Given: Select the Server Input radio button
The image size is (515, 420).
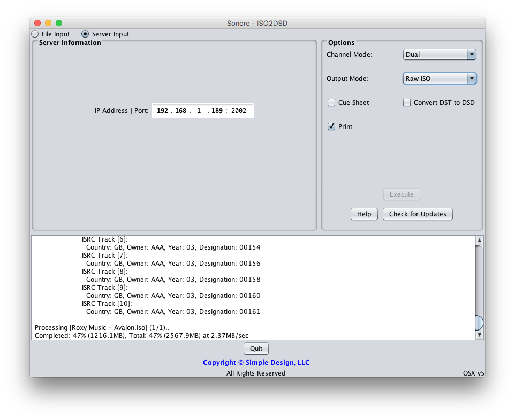Looking at the screenshot, I should 85,34.
